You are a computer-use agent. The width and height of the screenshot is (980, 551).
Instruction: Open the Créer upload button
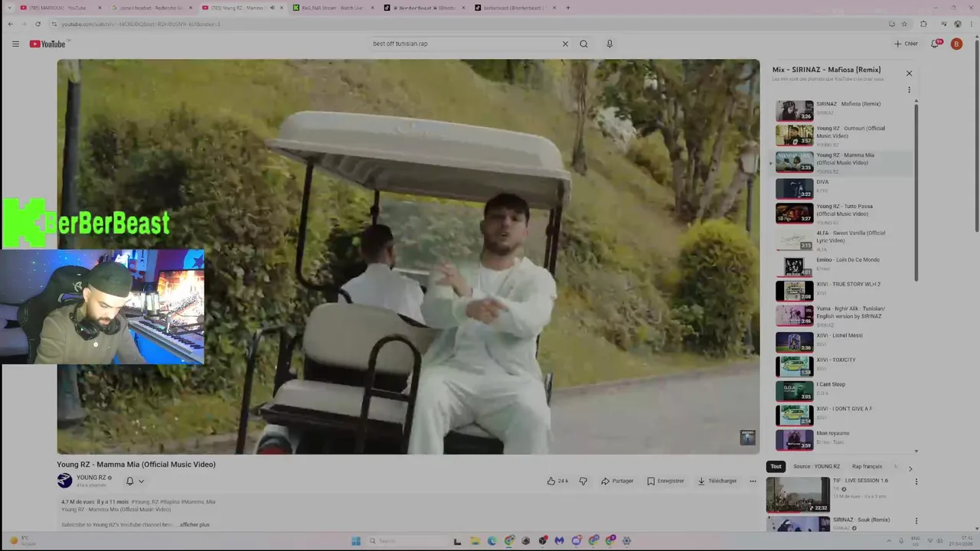point(906,44)
